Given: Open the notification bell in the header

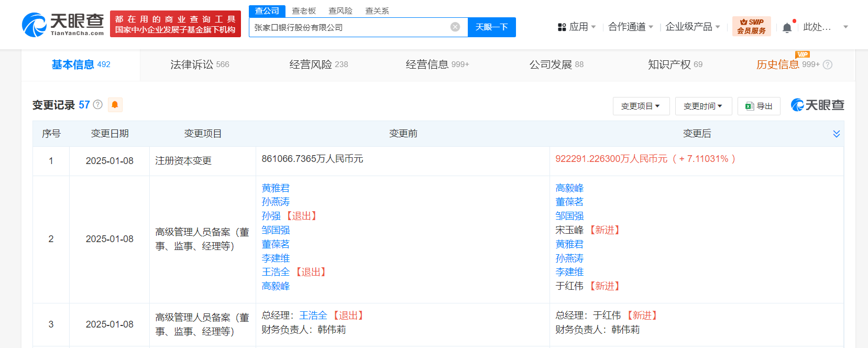Looking at the screenshot, I should point(787,27).
